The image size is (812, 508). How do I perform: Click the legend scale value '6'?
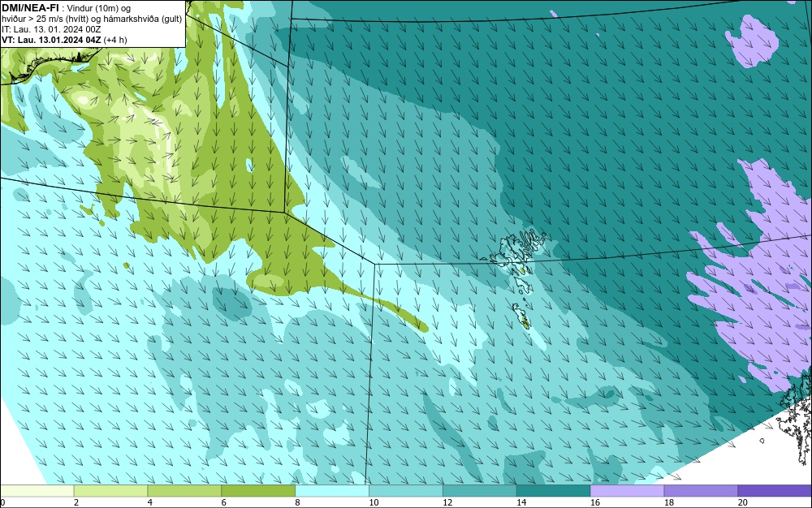point(224,502)
